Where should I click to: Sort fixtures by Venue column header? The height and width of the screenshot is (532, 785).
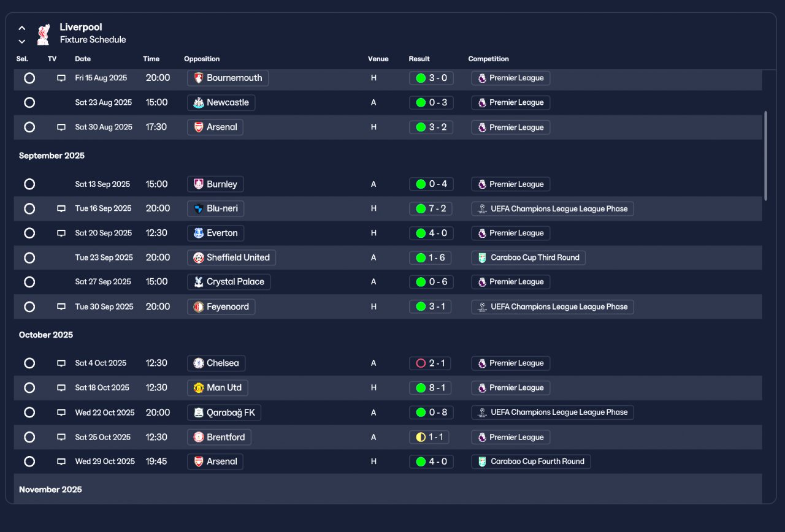click(x=378, y=59)
